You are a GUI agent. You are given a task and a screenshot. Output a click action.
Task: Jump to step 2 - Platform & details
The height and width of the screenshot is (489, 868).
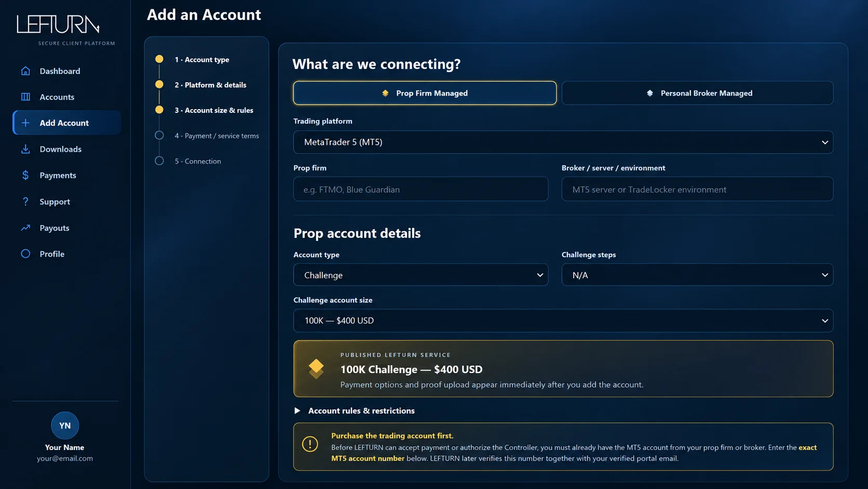click(210, 85)
